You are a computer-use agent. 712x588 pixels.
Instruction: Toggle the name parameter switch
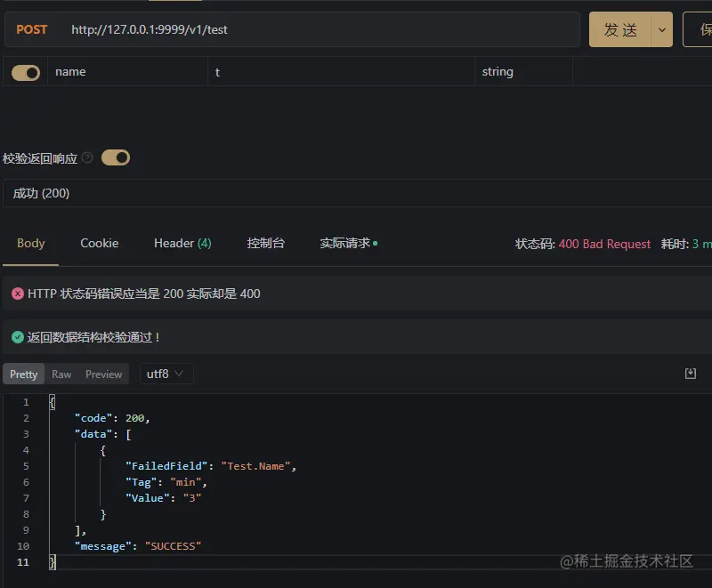coord(26,73)
